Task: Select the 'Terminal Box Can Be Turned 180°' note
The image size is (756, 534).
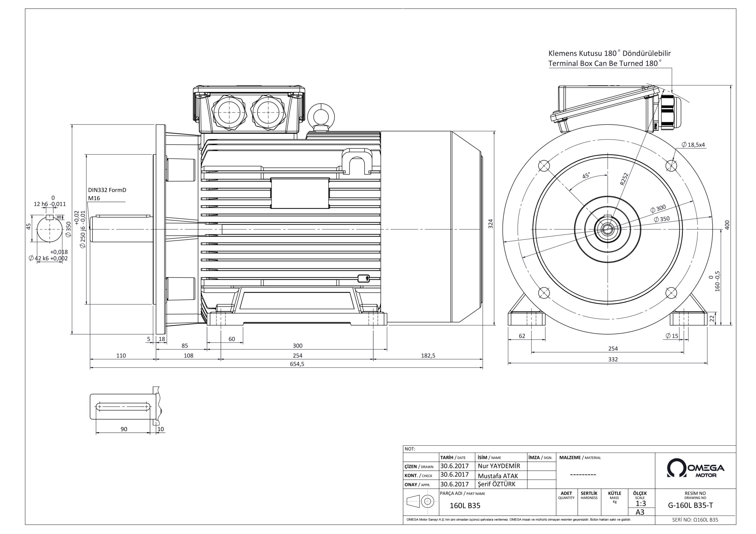Action: pos(604,63)
